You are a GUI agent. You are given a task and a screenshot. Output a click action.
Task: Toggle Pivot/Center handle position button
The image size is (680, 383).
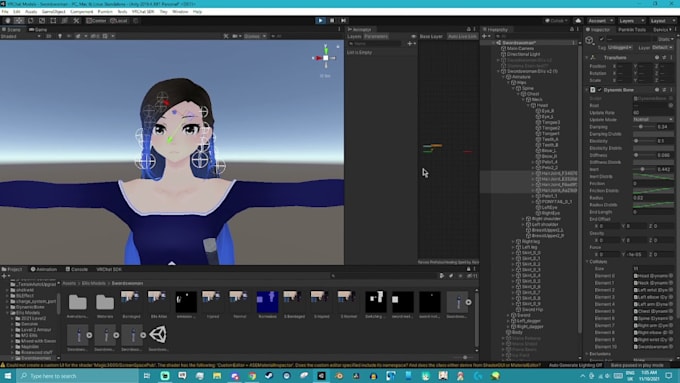(96, 20)
